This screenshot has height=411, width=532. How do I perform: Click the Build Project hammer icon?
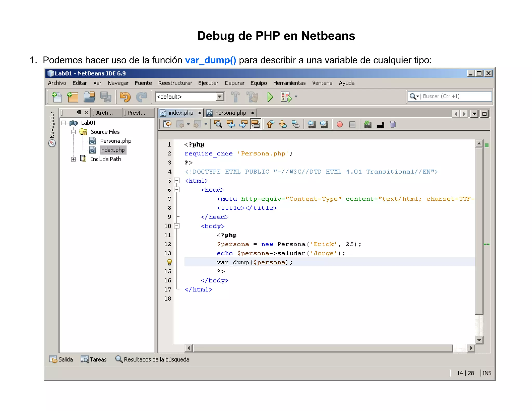point(235,97)
